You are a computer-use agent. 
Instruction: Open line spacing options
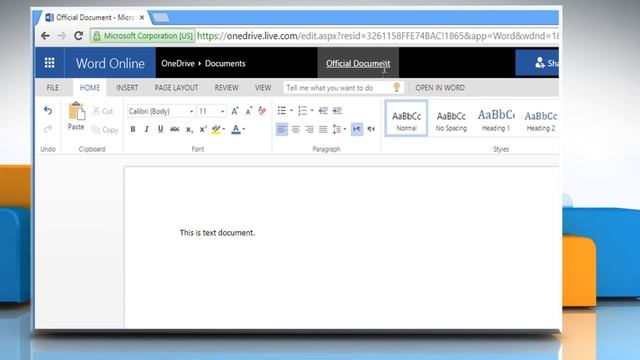pyautogui.click(x=339, y=129)
